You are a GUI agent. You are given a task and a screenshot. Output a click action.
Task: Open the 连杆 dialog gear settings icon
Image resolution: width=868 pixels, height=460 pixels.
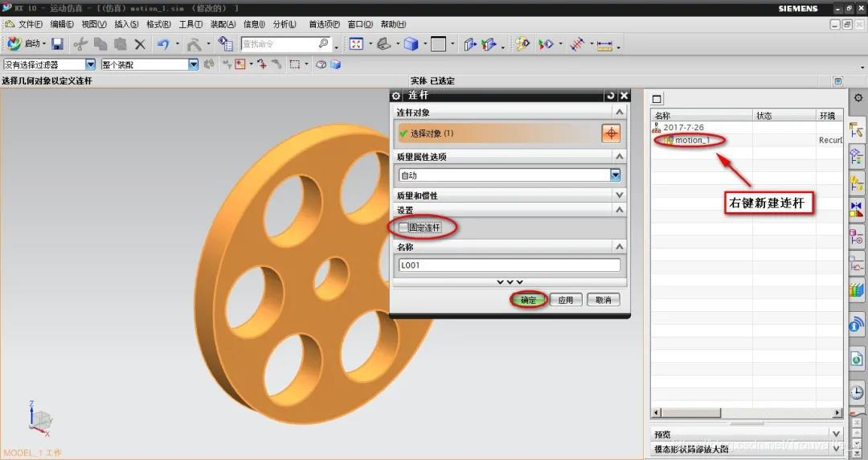tap(395, 96)
